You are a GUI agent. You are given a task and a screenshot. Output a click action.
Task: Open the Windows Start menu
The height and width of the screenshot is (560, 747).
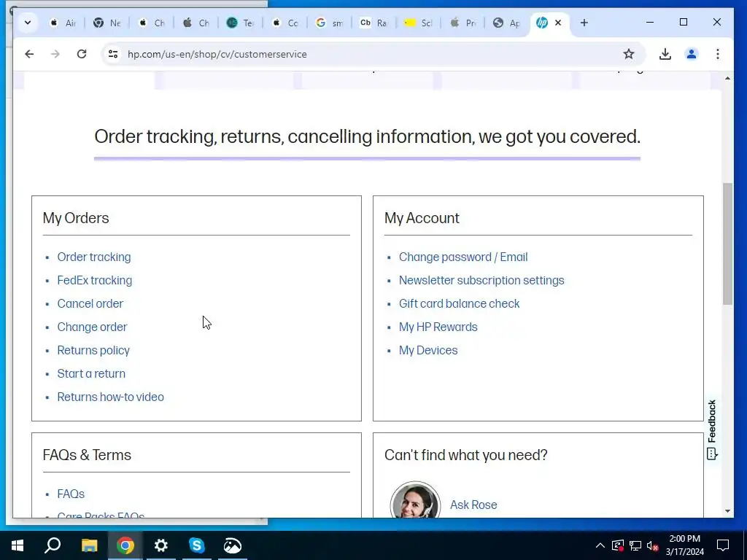click(x=18, y=545)
